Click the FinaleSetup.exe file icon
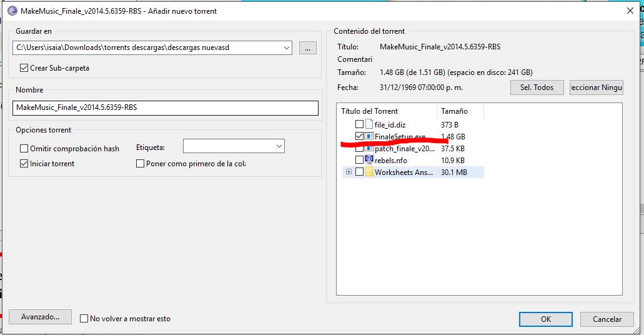Image resolution: width=644 pixels, height=335 pixels. click(369, 136)
